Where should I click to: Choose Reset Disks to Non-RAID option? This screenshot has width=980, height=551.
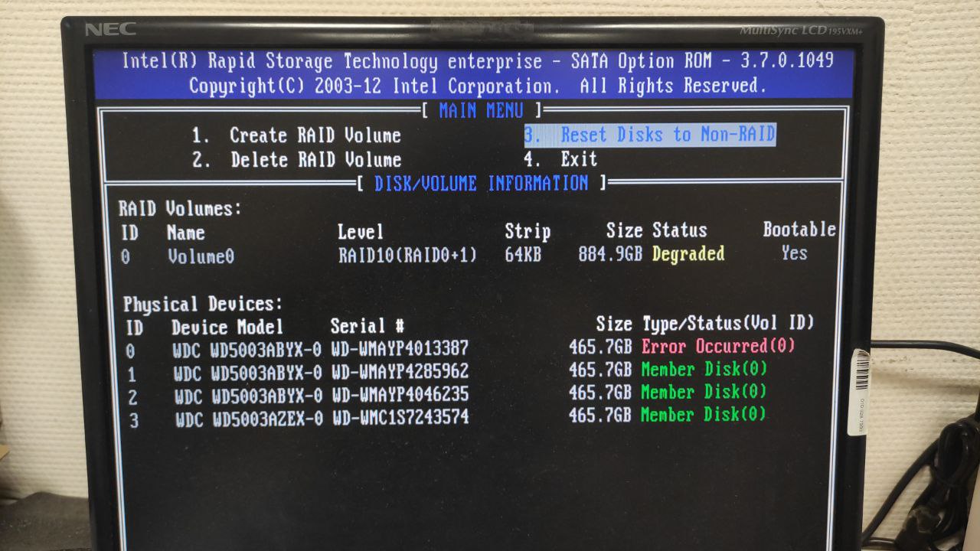[x=650, y=135]
